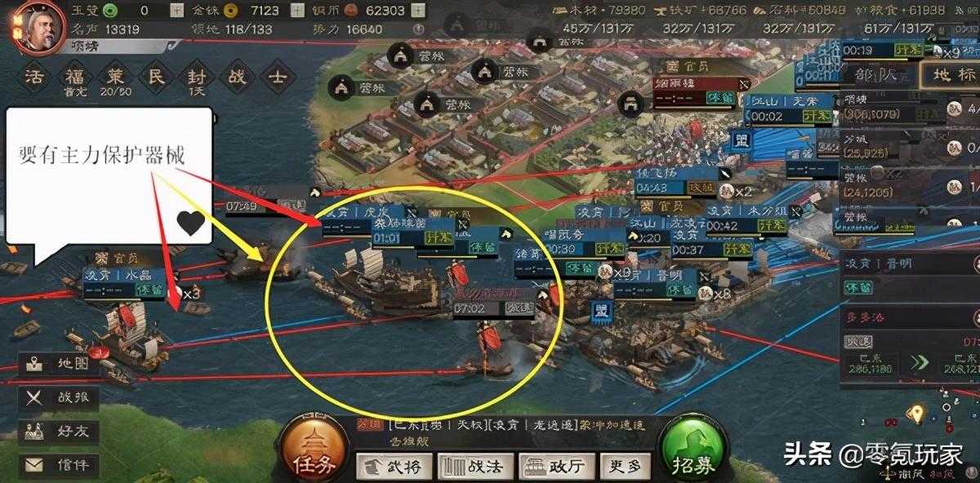Expand the 更多 menu

tap(626, 467)
